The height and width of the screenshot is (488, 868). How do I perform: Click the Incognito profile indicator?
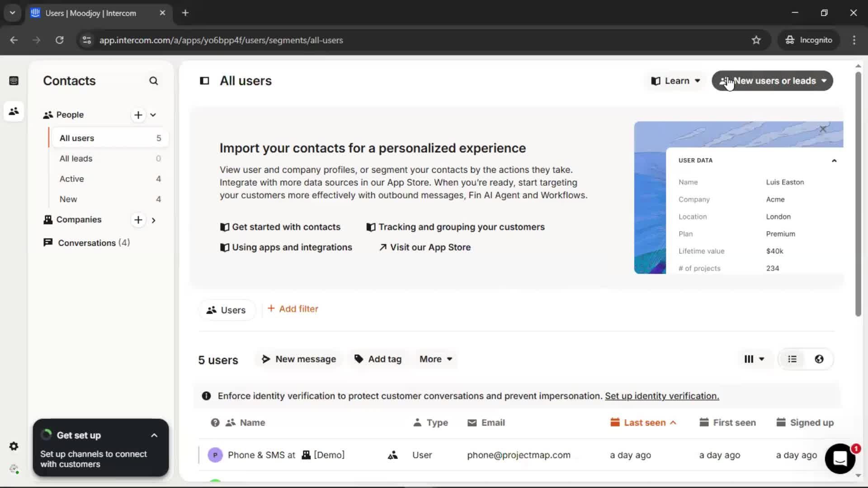pos(808,40)
